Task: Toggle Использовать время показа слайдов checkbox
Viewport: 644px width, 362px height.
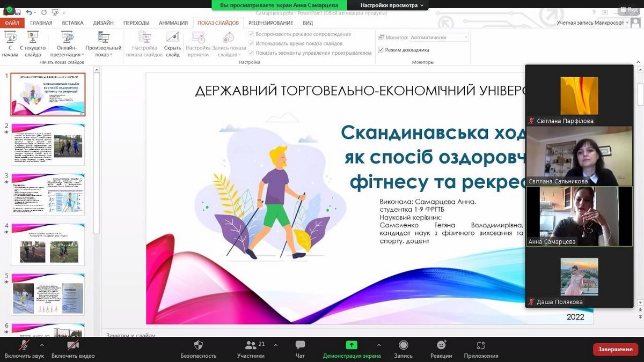Action: coord(251,43)
